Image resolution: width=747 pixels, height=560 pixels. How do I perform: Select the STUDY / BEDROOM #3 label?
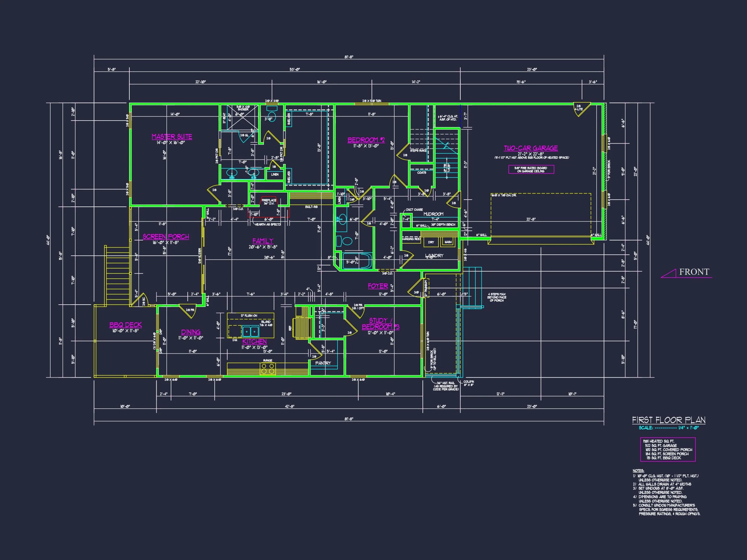tap(381, 323)
